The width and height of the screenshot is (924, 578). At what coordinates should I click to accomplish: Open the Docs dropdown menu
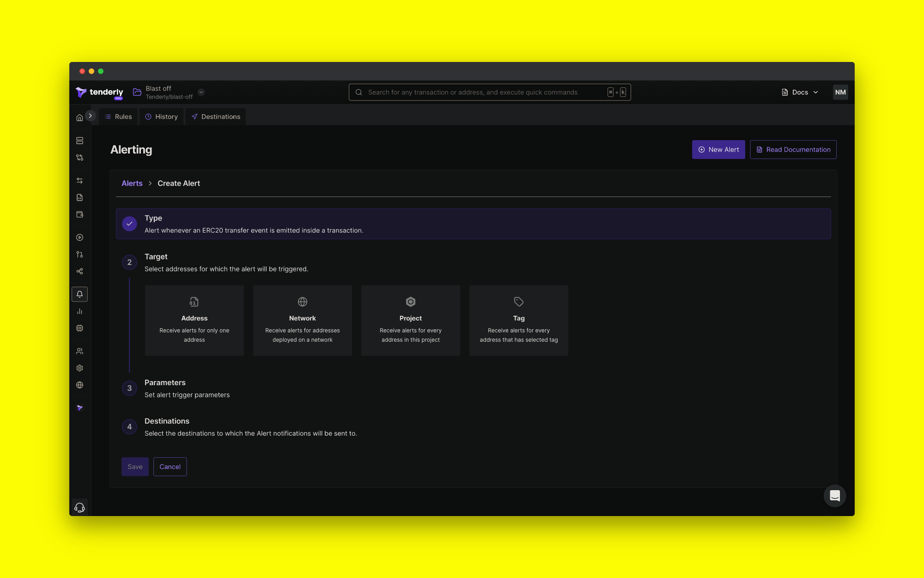(800, 92)
